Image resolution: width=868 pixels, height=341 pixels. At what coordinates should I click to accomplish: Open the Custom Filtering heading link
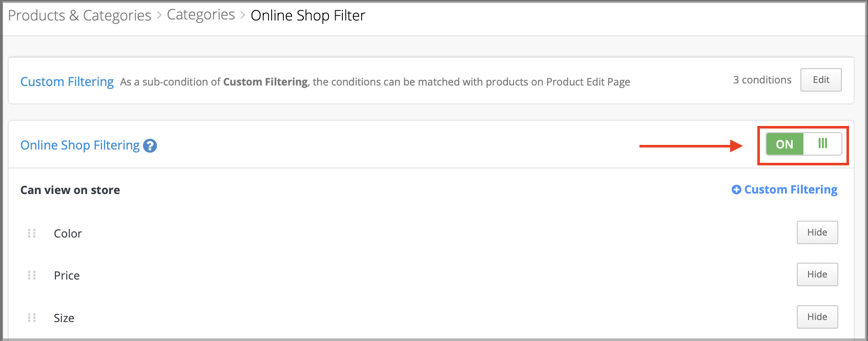pyautogui.click(x=67, y=82)
